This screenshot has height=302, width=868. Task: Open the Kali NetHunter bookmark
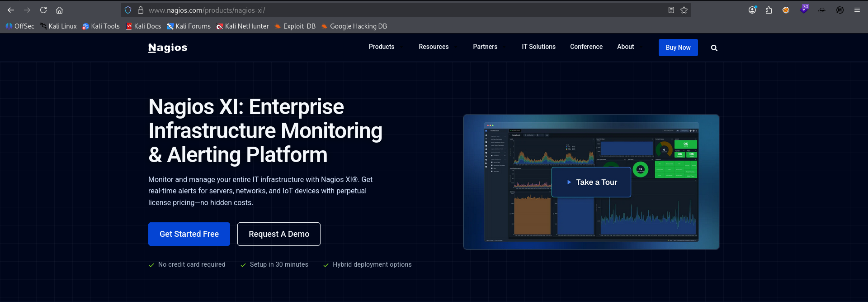[x=242, y=26]
